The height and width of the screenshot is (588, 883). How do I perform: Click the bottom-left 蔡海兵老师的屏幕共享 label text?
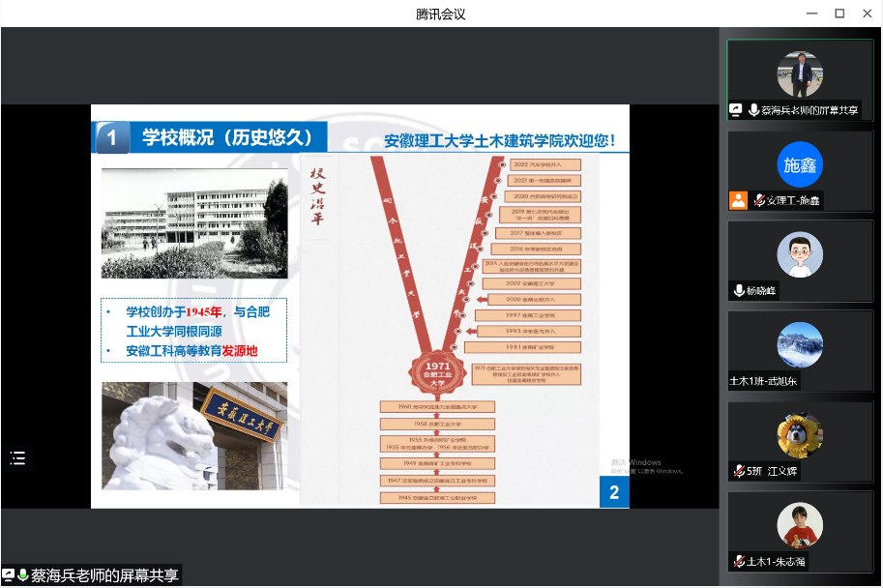pyautogui.click(x=104, y=576)
